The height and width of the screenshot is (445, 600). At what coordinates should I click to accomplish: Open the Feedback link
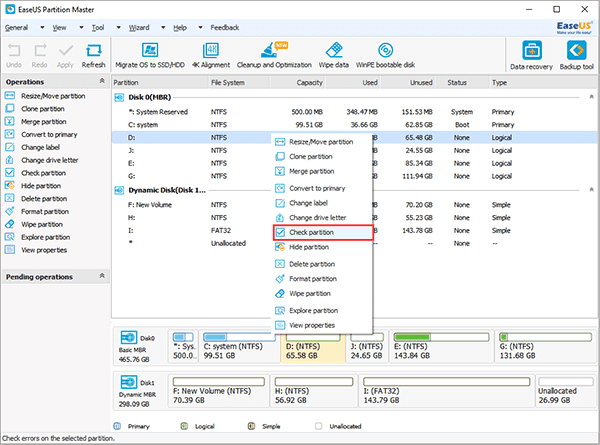pos(225,28)
